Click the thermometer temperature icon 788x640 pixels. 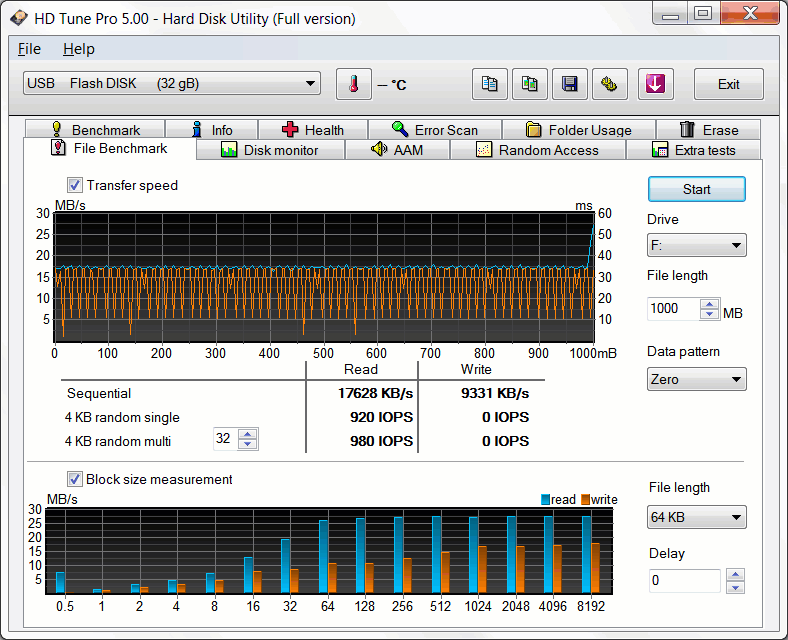(x=353, y=84)
